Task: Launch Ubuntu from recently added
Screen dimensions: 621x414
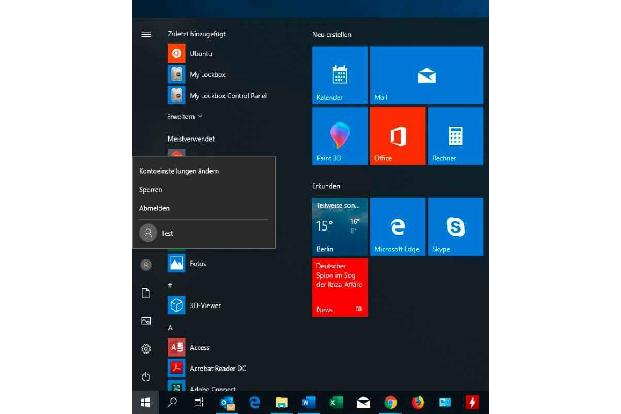Action: 201,53
